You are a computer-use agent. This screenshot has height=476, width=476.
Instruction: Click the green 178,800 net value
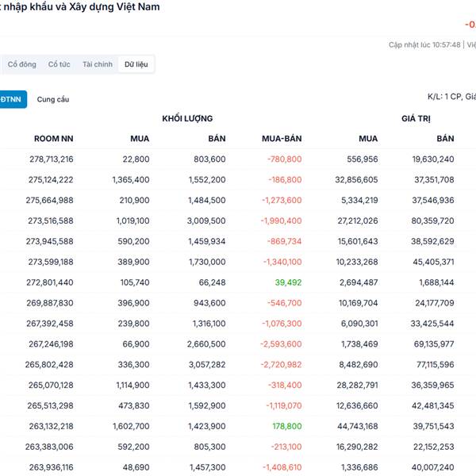[x=286, y=426]
